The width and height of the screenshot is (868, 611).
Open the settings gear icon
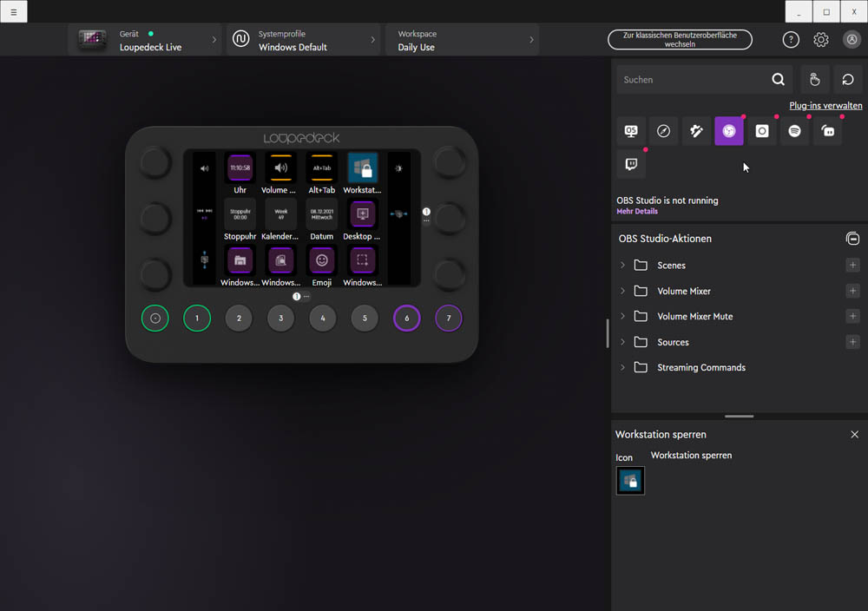[821, 39]
